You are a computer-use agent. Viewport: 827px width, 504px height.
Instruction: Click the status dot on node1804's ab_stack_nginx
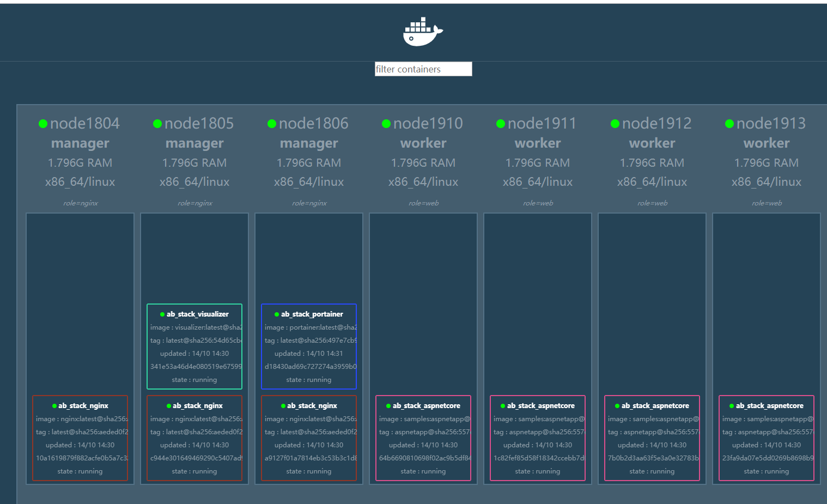[x=54, y=406]
